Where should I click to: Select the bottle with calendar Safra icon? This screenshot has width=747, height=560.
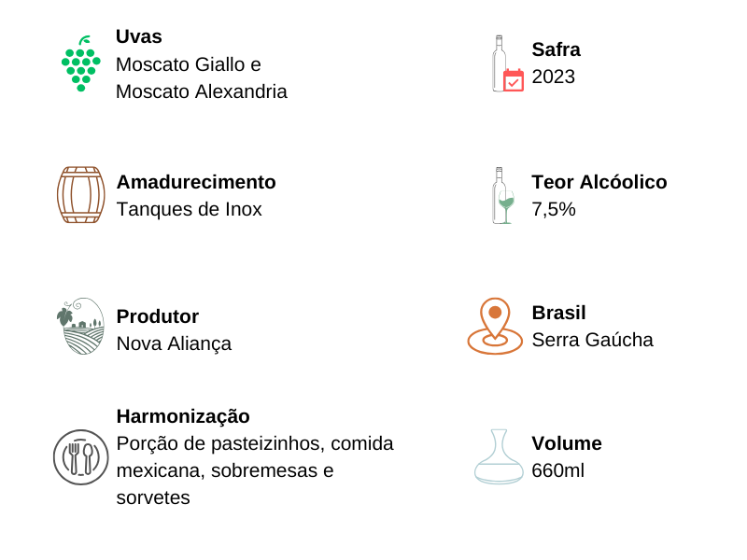(508, 63)
